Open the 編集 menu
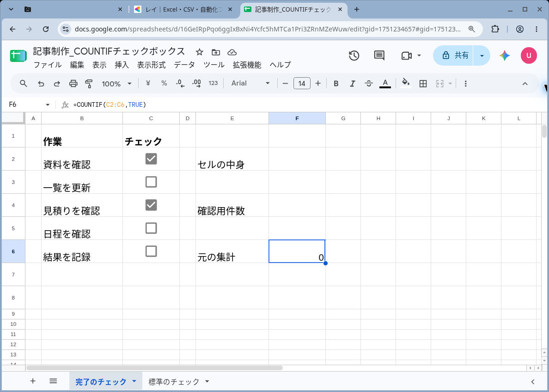 pyautogui.click(x=77, y=65)
